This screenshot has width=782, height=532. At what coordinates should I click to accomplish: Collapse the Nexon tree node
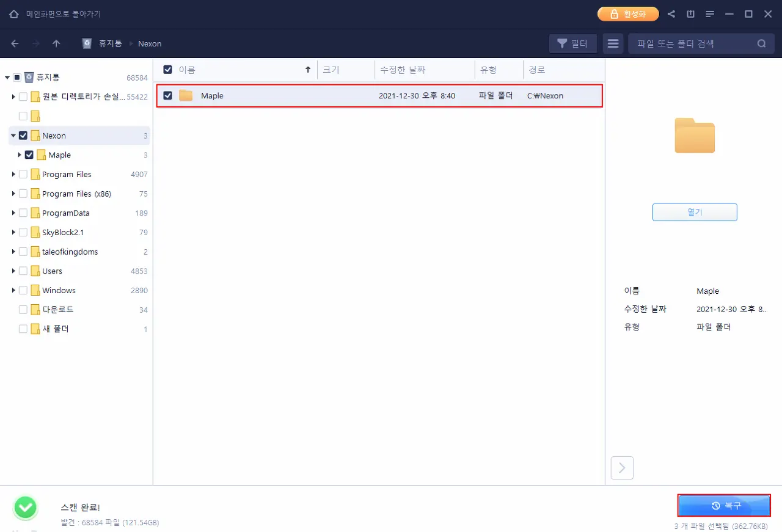tap(13, 136)
